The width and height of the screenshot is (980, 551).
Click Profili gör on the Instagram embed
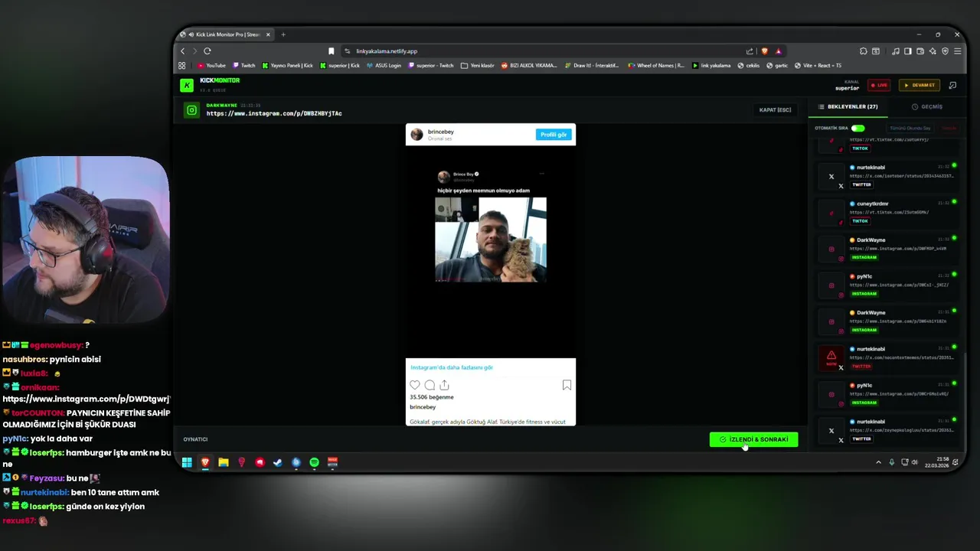point(554,135)
